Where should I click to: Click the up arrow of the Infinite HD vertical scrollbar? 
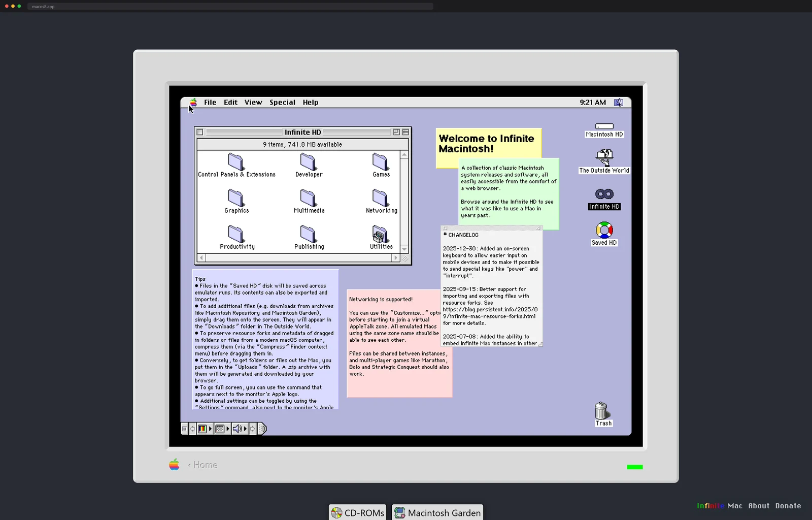(404, 155)
